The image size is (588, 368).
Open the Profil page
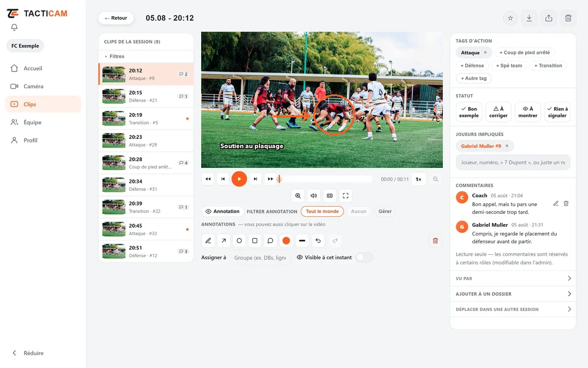point(43,140)
